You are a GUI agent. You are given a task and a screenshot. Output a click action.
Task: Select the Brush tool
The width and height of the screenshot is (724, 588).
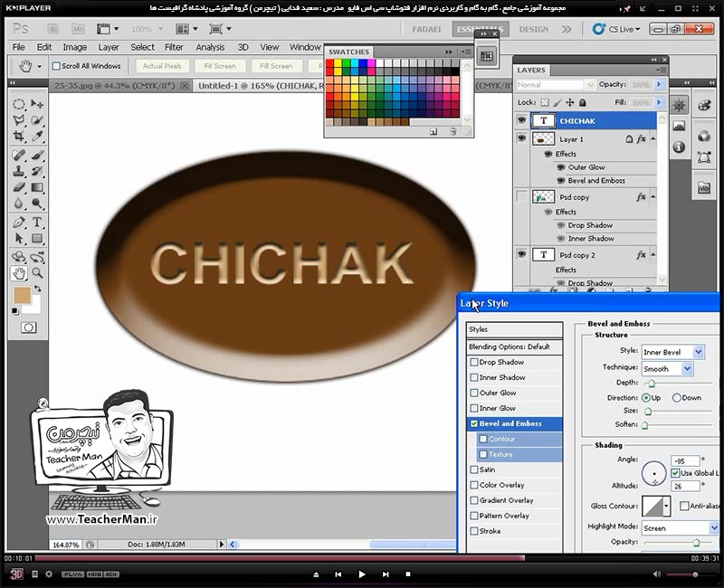coord(37,155)
